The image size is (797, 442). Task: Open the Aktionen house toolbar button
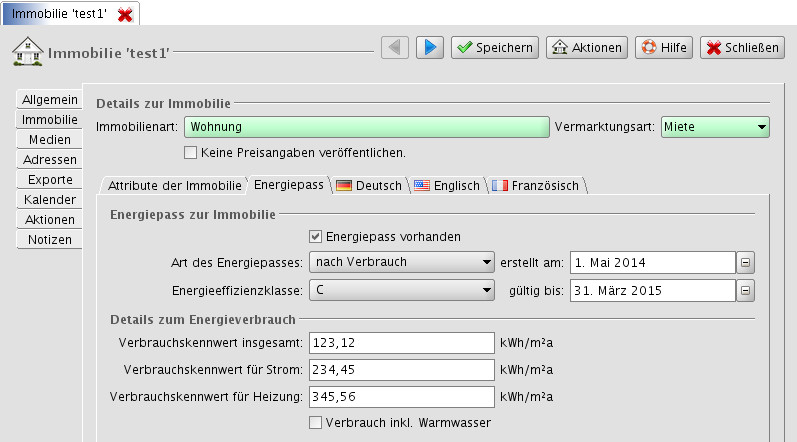coord(587,47)
